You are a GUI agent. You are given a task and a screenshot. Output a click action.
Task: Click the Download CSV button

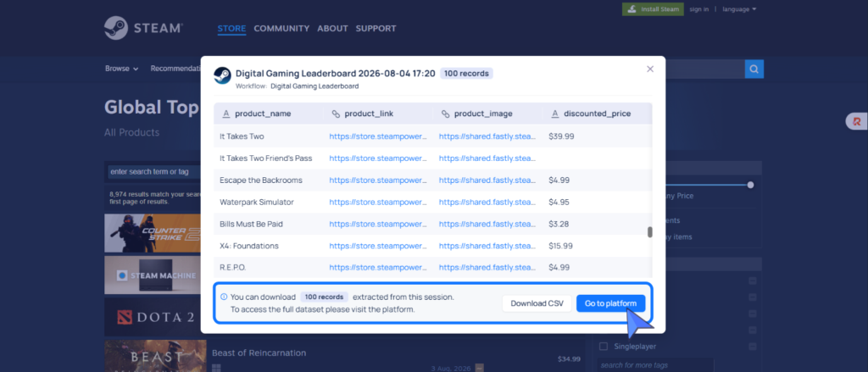pyautogui.click(x=537, y=303)
